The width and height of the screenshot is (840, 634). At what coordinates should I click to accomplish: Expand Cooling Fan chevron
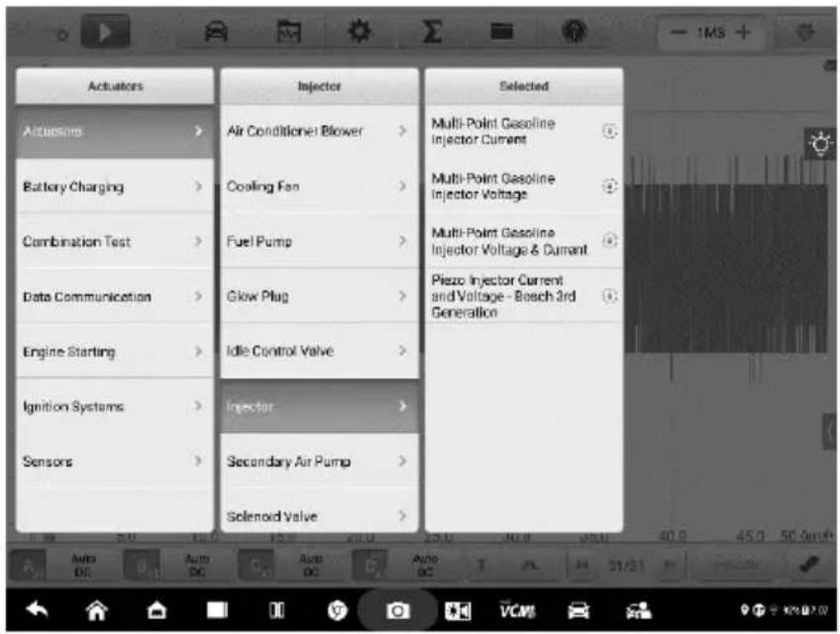click(402, 186)
